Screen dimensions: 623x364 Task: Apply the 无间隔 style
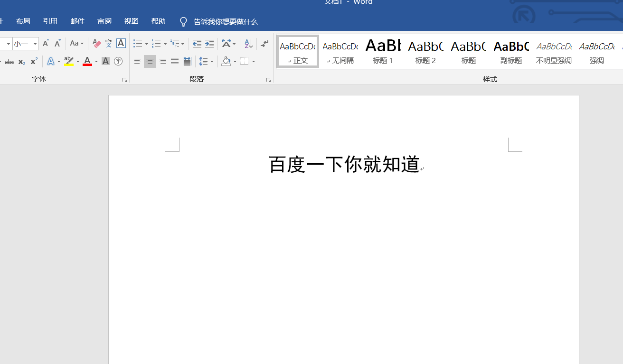(340, 51)
